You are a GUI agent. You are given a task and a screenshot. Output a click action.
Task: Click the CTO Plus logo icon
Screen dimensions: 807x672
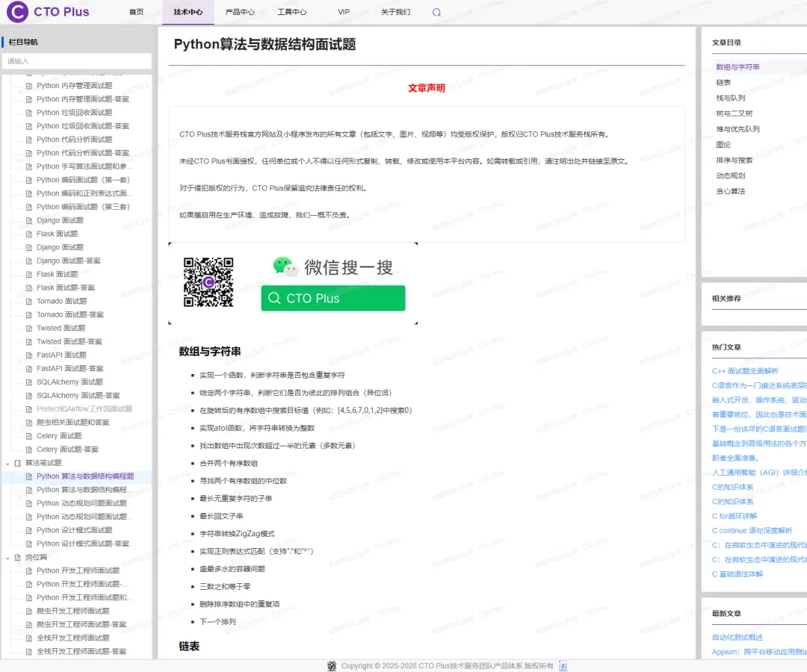[x=17, y=12]
